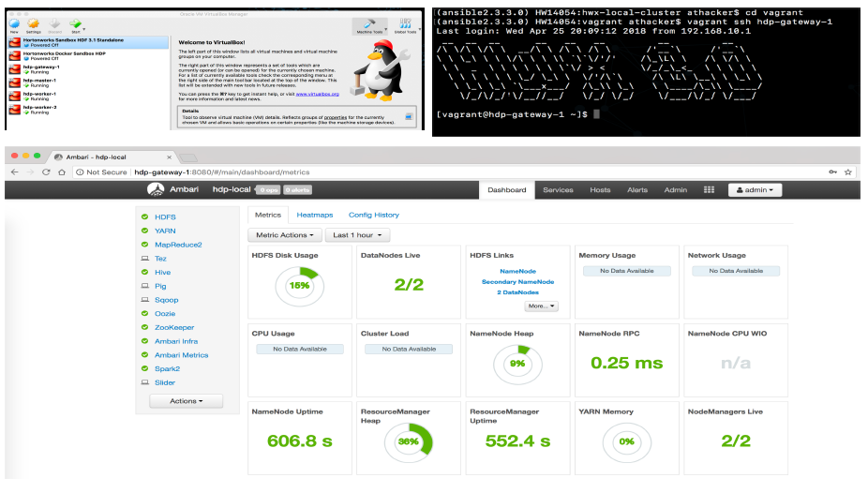Open the ZooKeeper service
Viewport: 868px width, 493px height.
[174, 327]
